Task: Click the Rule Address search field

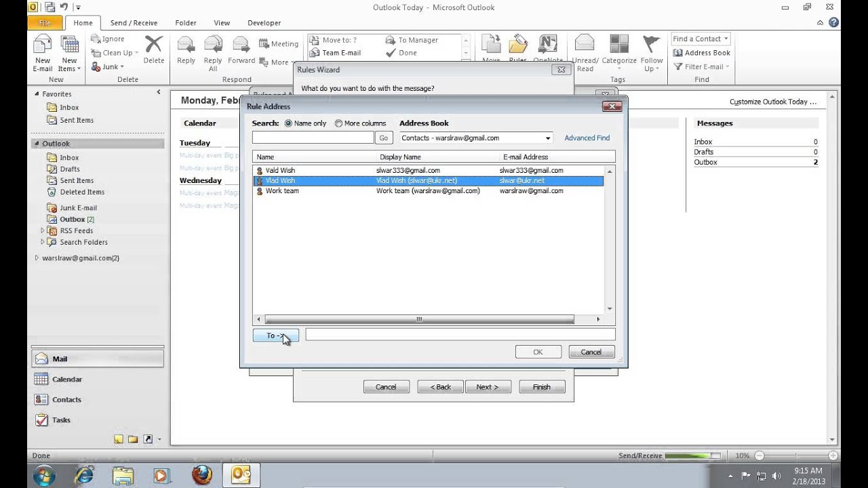Action: point(313,138)
